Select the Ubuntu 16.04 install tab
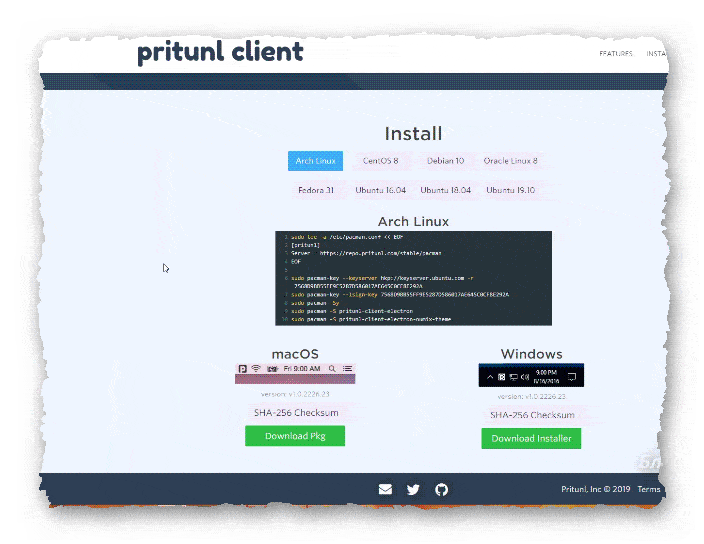This screenshot has height=544, width=704. [380, 190]
